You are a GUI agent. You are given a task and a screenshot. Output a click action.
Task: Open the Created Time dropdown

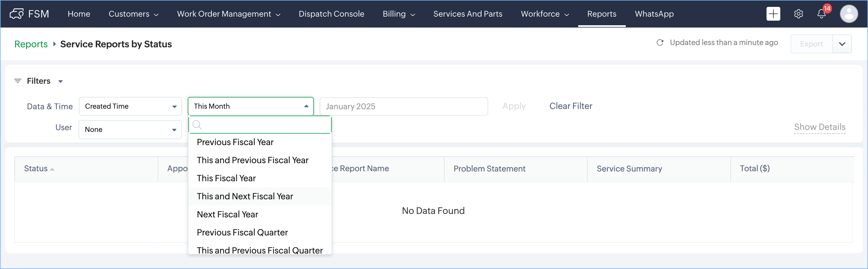tap(130, 106)
